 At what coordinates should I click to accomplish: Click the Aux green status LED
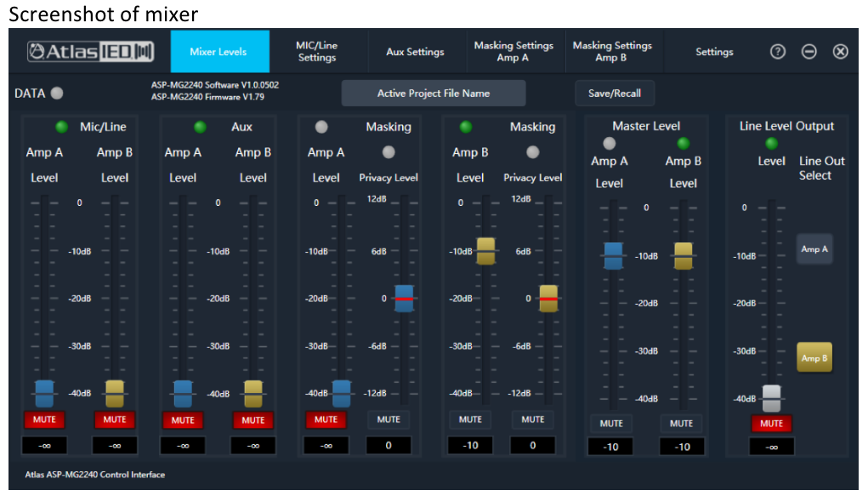[200, 127]
